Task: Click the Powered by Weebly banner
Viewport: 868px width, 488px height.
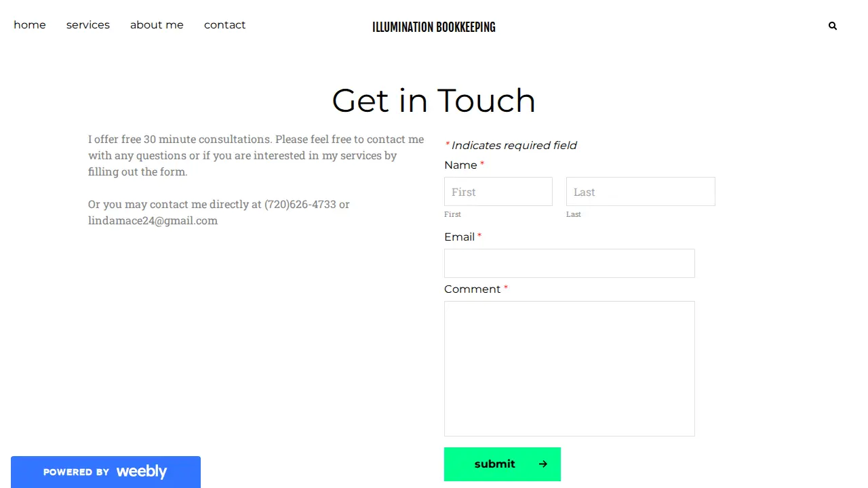Action: [106, 472]
